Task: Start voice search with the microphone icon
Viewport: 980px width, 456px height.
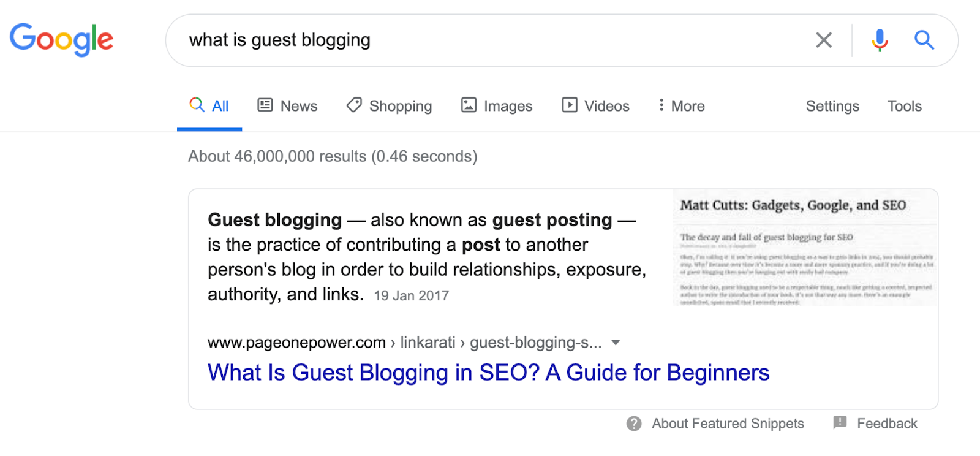Action: (x=880, y=40)
